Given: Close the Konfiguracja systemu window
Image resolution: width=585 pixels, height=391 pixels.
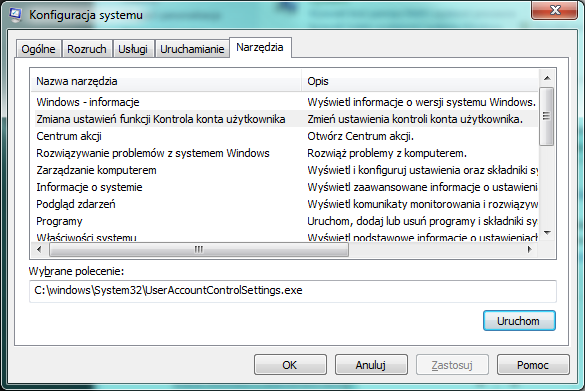Looking at the screenshot, I should pos(555,10).
